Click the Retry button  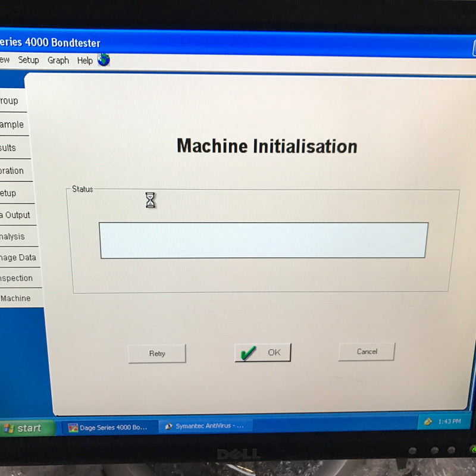156,353
